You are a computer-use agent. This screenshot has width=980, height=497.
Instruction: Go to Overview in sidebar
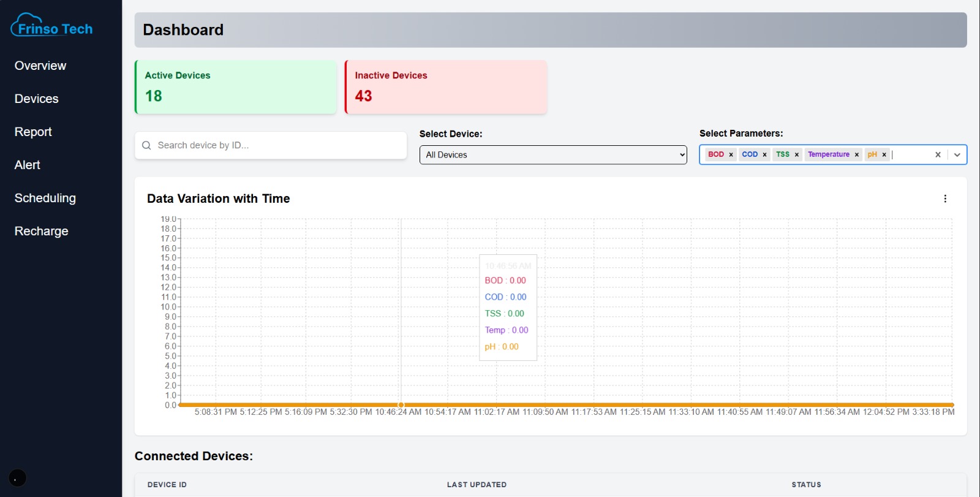tap(40, 66)
